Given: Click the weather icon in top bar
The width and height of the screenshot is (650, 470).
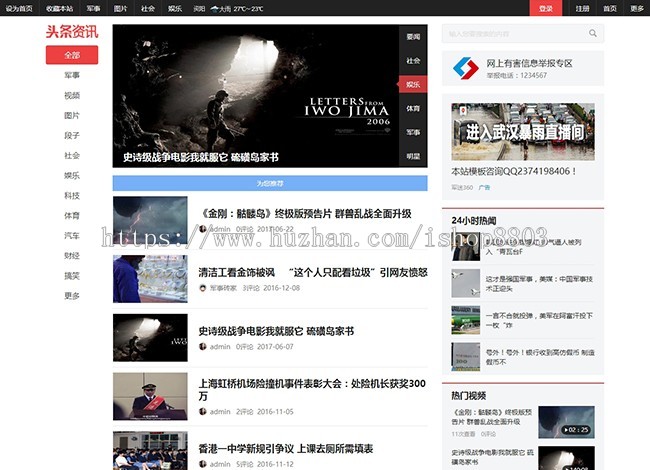Looking at the screenshot, I should tap(214, 9).
